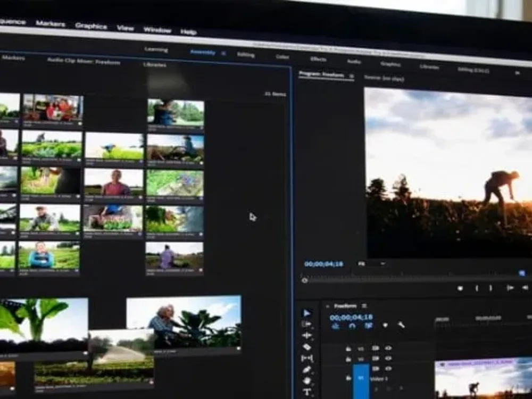Image resolution: width=532 pixels, height=399 pixels.
Task: Toggle V3 track targeting
Action: click(x=361, y=348)
